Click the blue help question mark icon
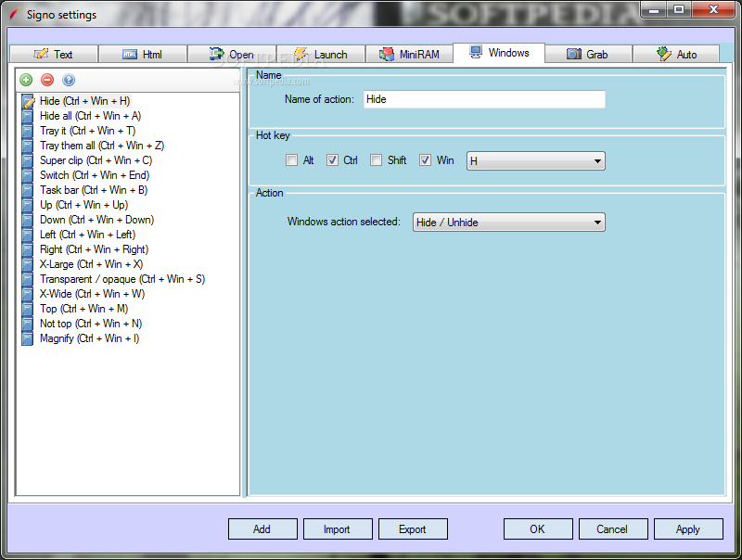The width and height of the screenshot is (742, 560). pyautogui.click(x=69, y=80)
